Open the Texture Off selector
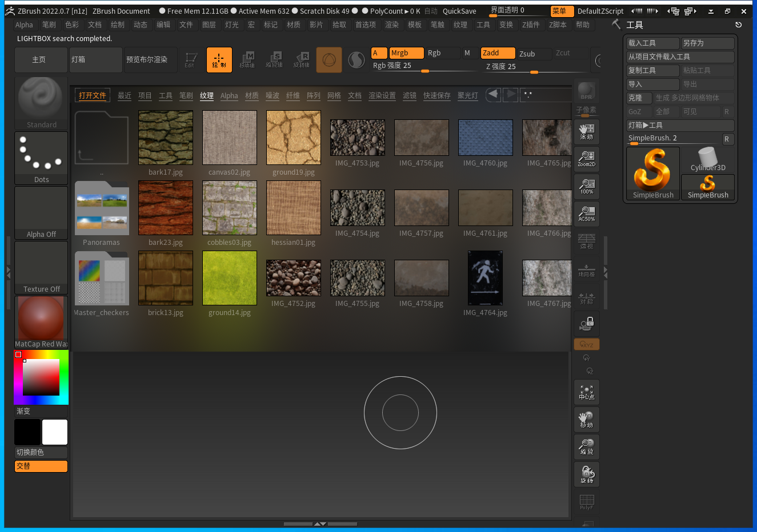The width and height of the screenshot is (757, 532). point(41,268)
